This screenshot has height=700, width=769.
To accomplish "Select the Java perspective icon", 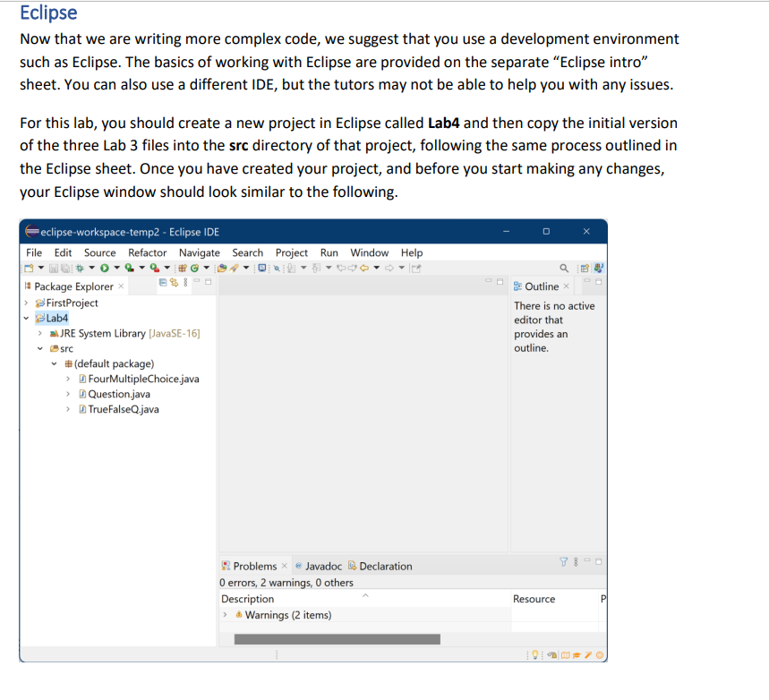I will pos(599,268).
